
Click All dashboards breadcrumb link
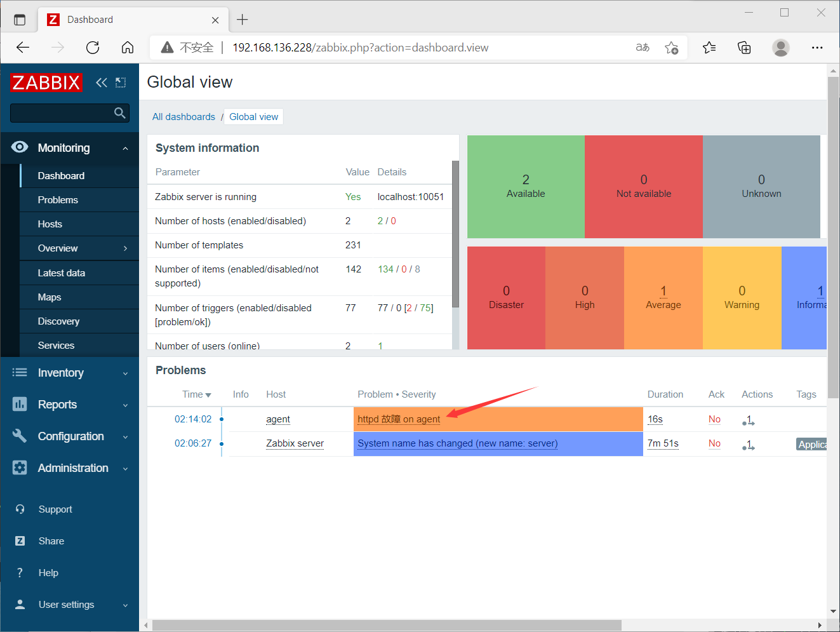click(x=183, y=117)
